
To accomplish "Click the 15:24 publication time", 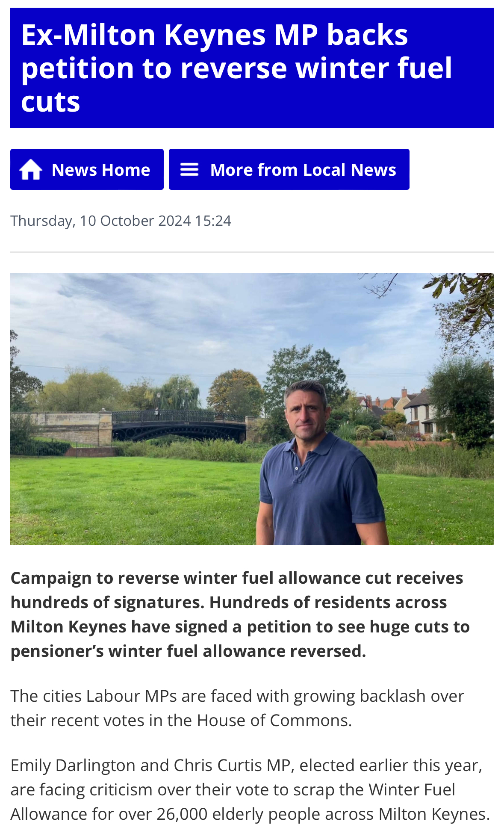I will point(213,221).
